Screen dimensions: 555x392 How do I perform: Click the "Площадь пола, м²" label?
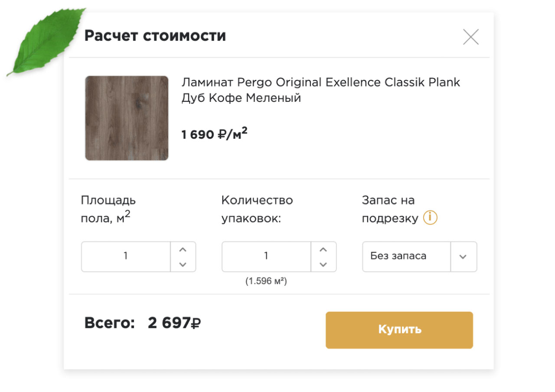(x=108, y=209)
